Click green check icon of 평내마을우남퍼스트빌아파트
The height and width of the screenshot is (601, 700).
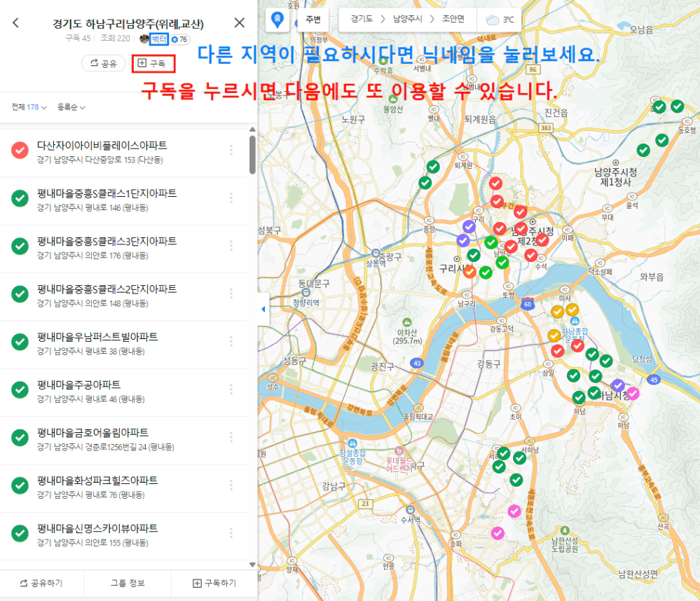click(x=20, y=342)
